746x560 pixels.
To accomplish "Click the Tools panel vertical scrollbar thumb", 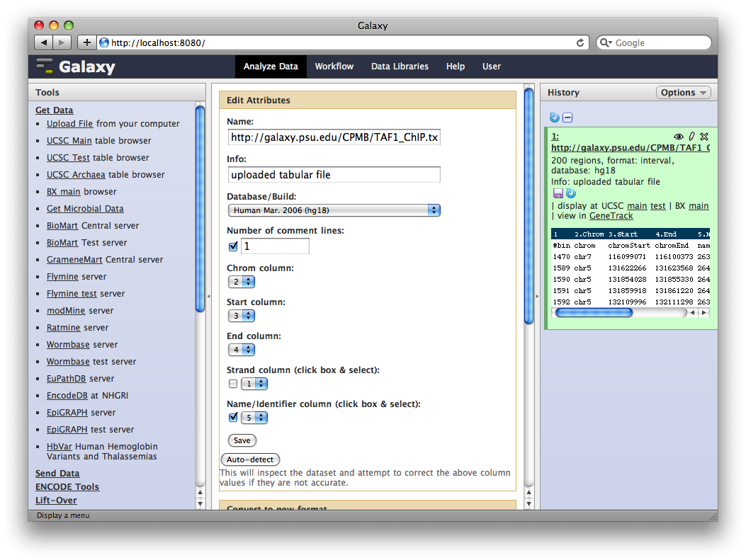I will (200, 209).
